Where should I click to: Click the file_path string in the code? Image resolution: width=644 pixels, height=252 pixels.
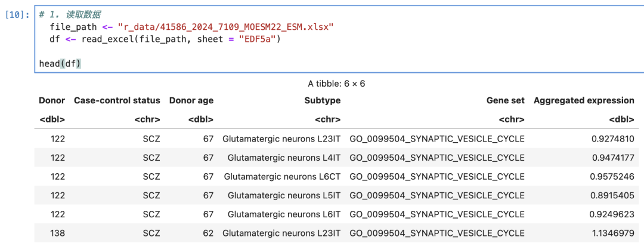(225, 27)
